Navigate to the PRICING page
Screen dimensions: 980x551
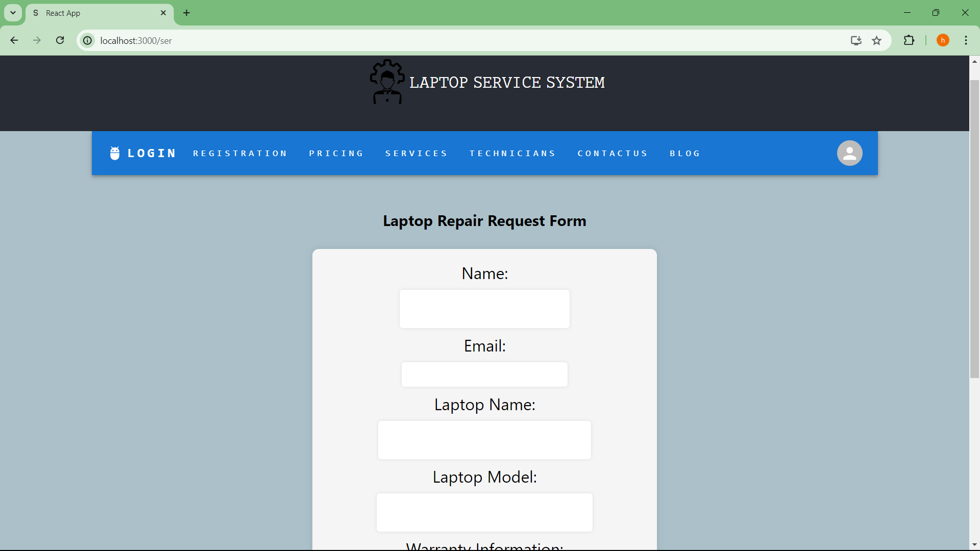pos(336,154)
